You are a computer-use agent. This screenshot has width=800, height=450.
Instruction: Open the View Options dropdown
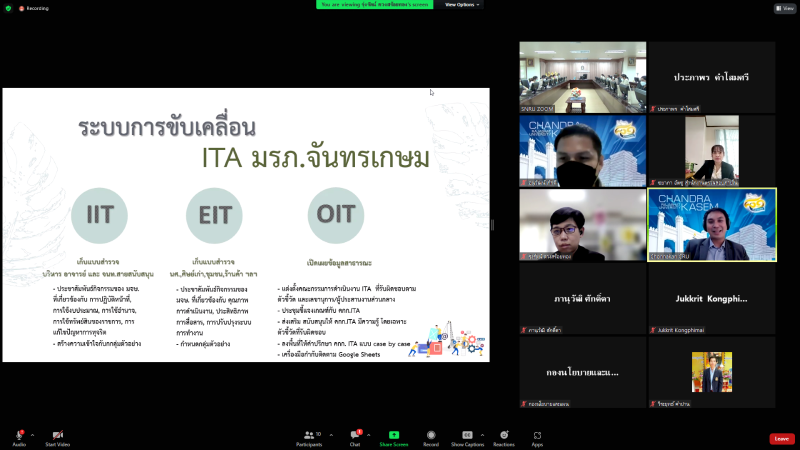point(463,4)
